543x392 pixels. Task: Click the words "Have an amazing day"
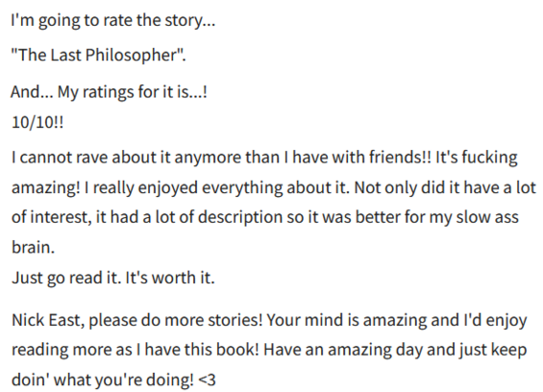coord(343,350)
